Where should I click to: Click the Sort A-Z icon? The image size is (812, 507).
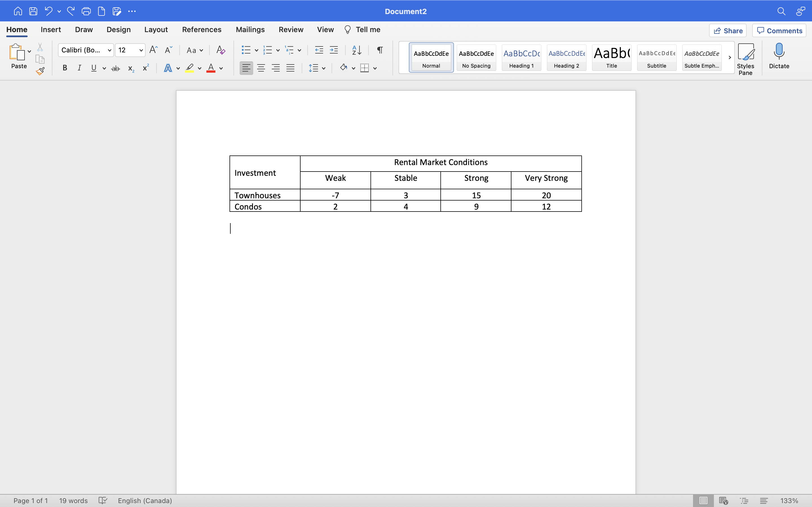(356, 50)
